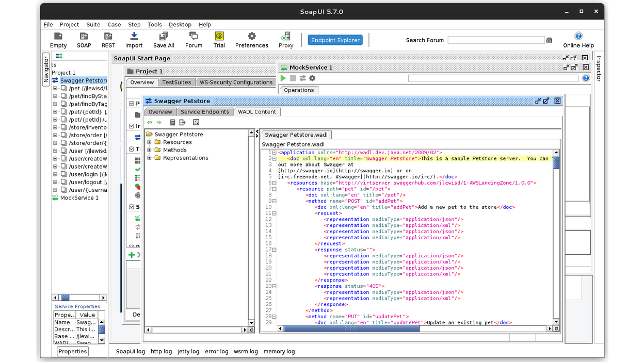Click the Search Forum input field

(496, 40)
